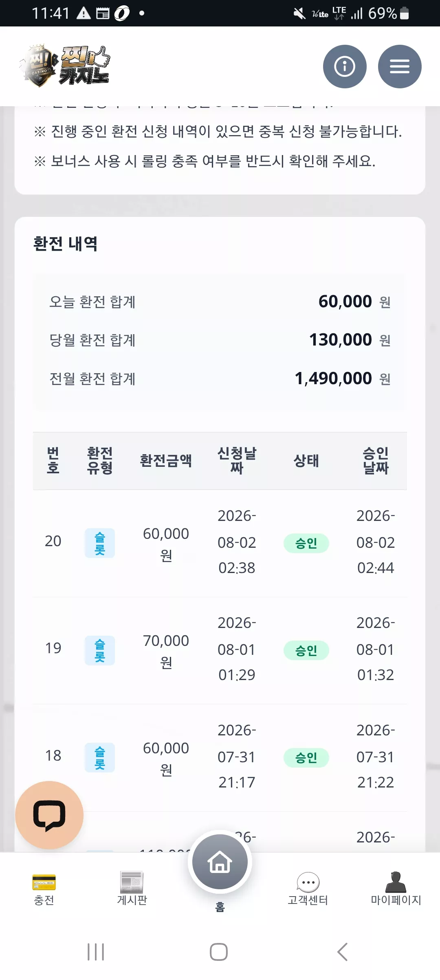440x980 pixels.
Task: Select the 상태 column header
Action: 306,461
